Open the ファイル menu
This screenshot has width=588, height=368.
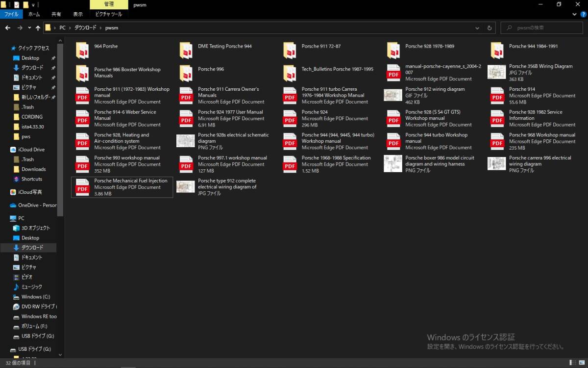coord(11,15)
